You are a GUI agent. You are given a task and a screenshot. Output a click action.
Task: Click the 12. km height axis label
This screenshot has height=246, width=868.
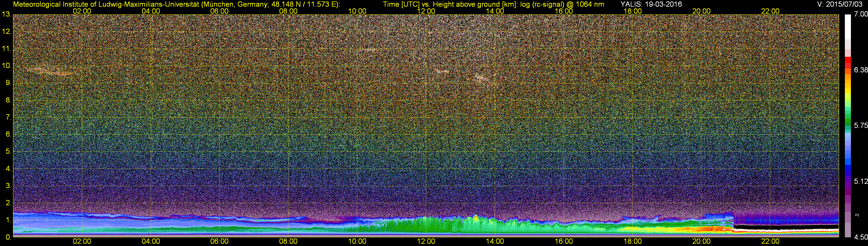[x=6, y=32]
